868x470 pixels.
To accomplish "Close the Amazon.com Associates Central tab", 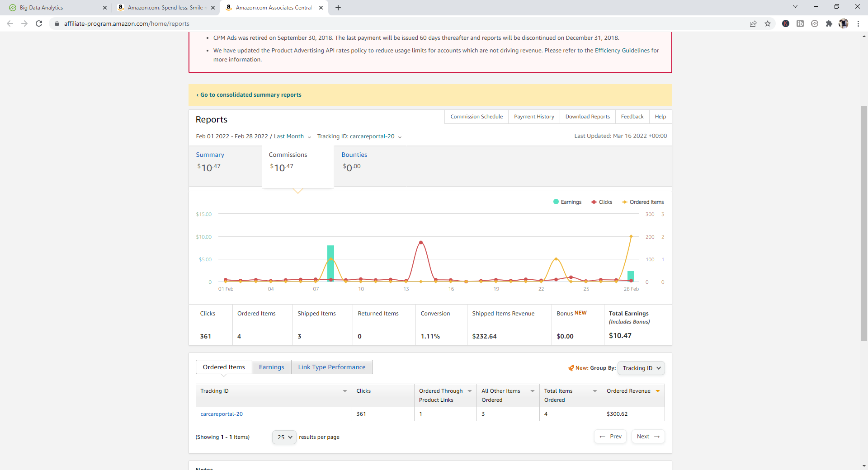I will point(321,8).
